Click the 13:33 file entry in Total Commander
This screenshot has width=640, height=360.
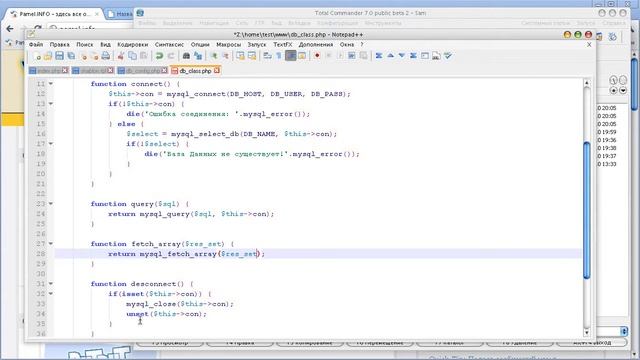pyautogui.click(x=607, y=164)
